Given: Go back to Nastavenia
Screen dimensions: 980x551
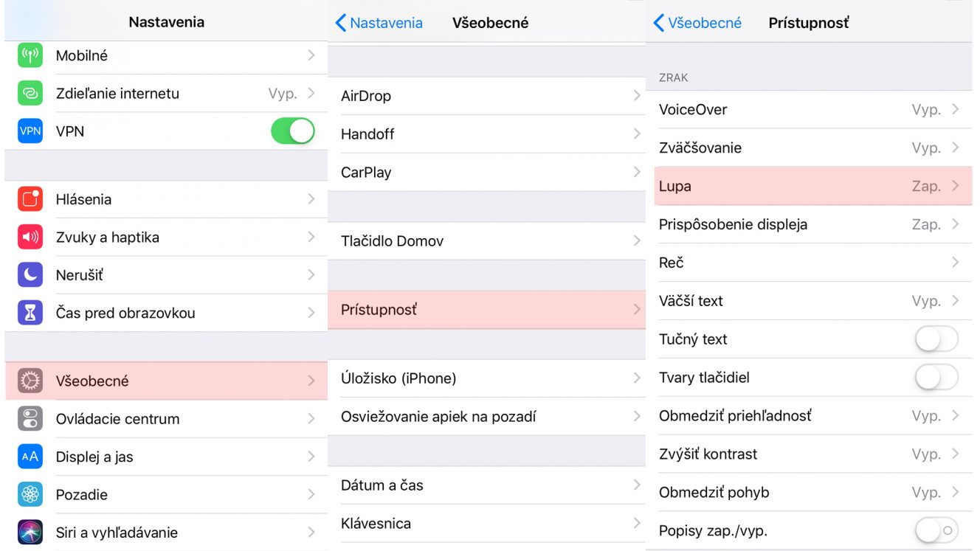Looking at the screenshot, I should point(379,23).
